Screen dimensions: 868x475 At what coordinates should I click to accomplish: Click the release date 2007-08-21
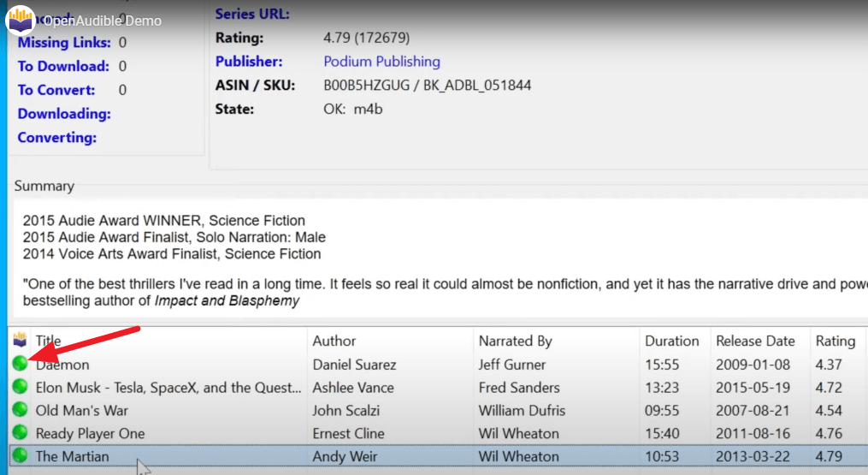point(753,410)
